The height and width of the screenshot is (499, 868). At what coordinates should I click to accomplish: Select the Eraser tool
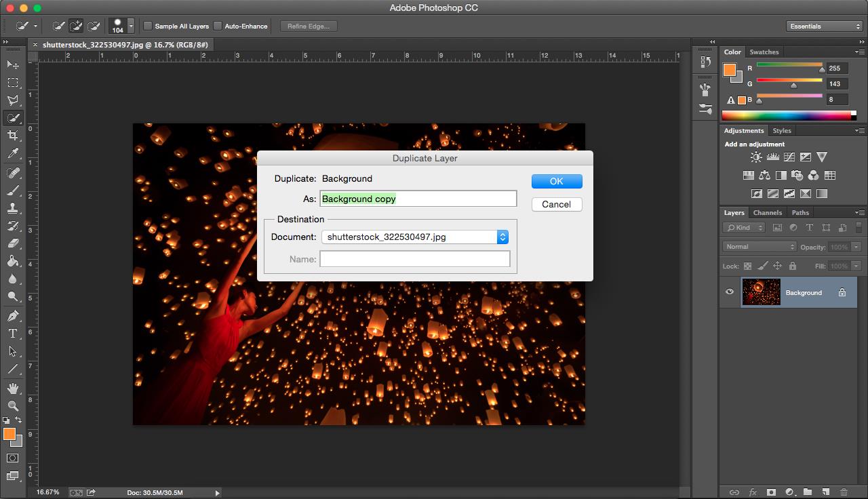coord(13,243)
